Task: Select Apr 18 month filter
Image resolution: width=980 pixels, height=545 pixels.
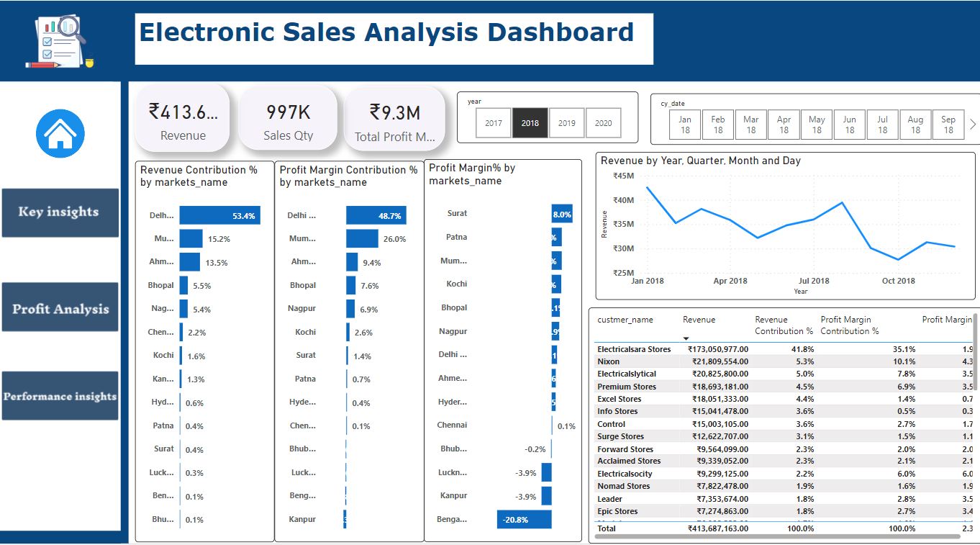Action: (x=784, y=123)
